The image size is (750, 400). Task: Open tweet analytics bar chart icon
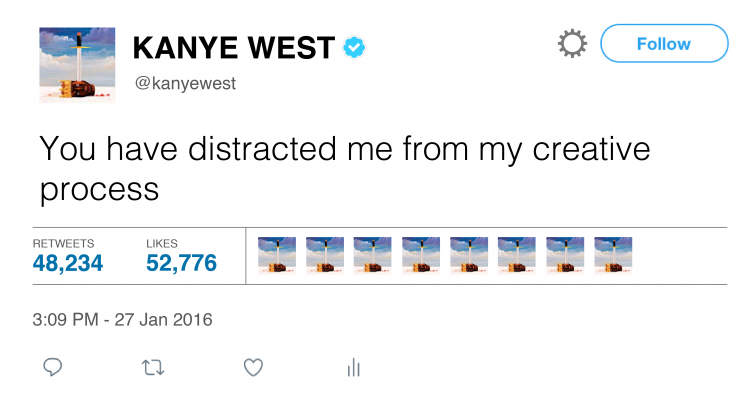(353, 367)
